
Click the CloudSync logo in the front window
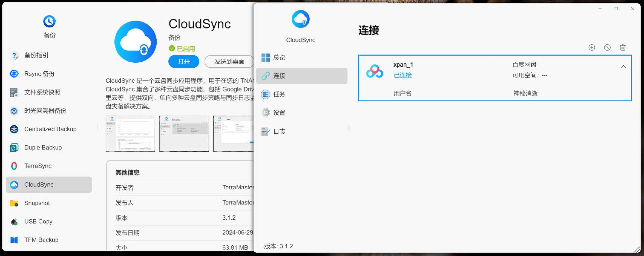click(301, 19)
